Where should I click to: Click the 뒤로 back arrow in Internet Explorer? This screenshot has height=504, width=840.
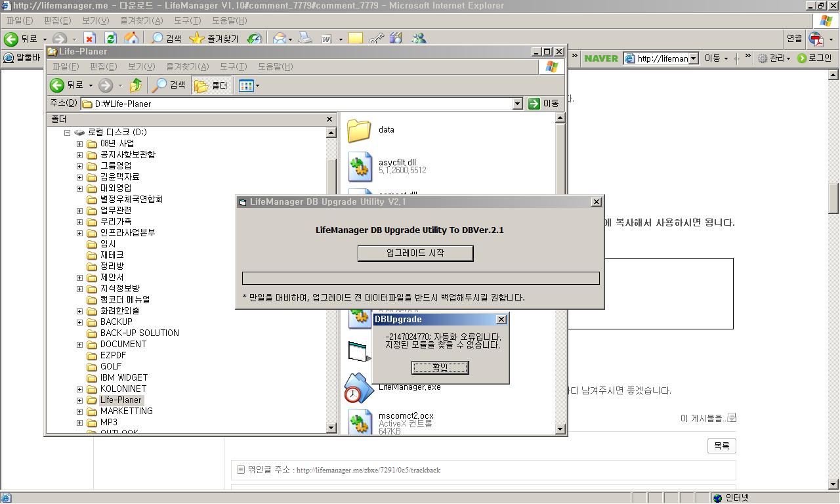(11, 39)
